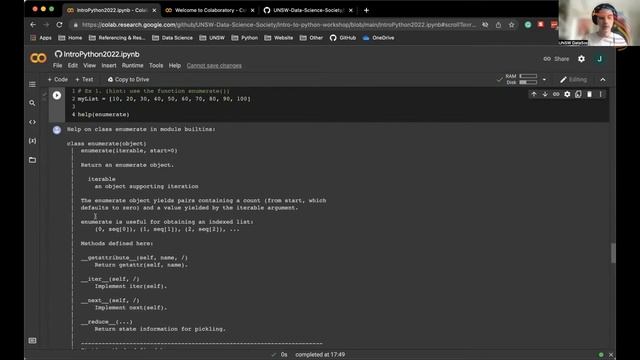640x360 pixels.
Task: Click the share page icon in address bar
Action: click(x=498, y=25)
